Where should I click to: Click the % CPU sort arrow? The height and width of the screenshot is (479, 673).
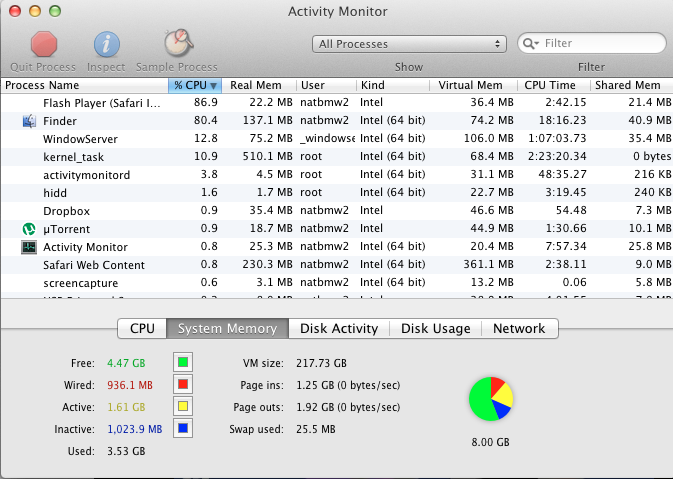pyautogui.click(x=213, y=85)
